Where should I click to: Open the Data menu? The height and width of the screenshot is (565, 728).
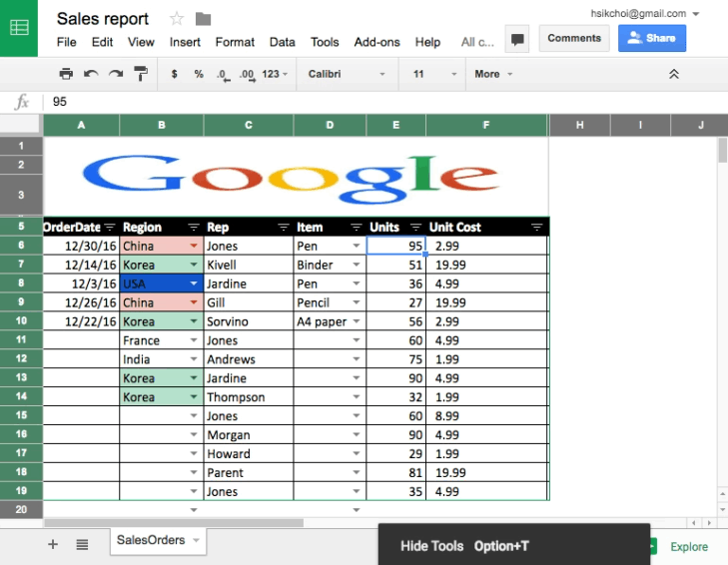283,42
